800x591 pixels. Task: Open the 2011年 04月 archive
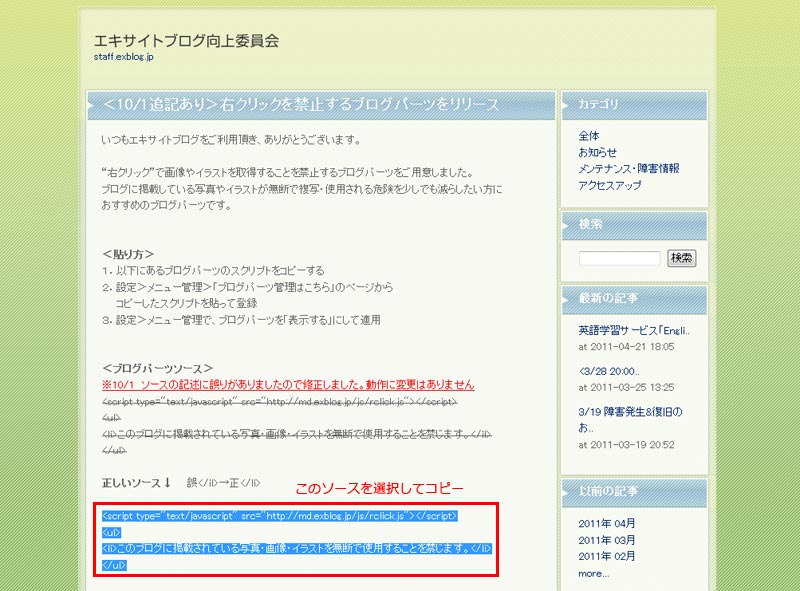[x=607, y=524]
